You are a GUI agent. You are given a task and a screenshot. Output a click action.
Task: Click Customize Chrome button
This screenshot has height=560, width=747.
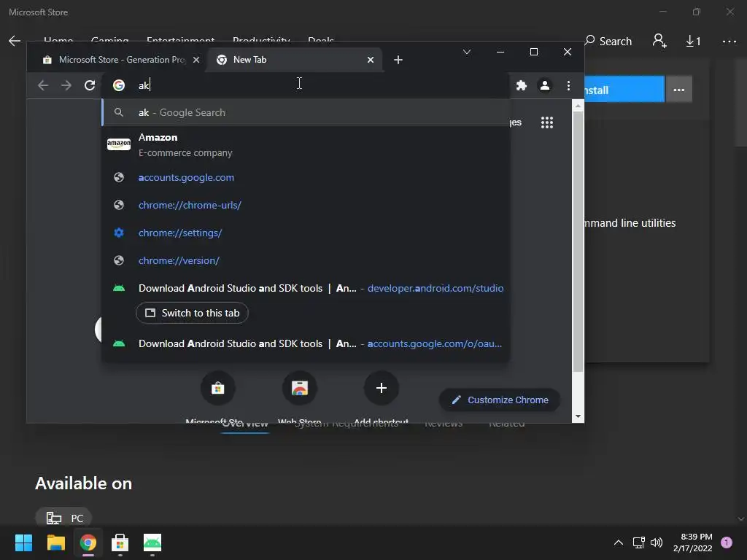(499, 400)
